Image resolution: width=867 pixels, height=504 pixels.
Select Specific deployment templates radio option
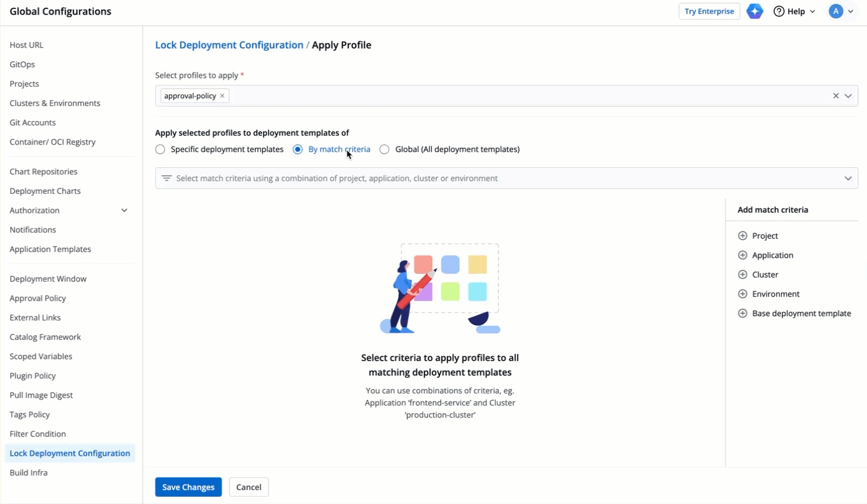tap(160, 149)
